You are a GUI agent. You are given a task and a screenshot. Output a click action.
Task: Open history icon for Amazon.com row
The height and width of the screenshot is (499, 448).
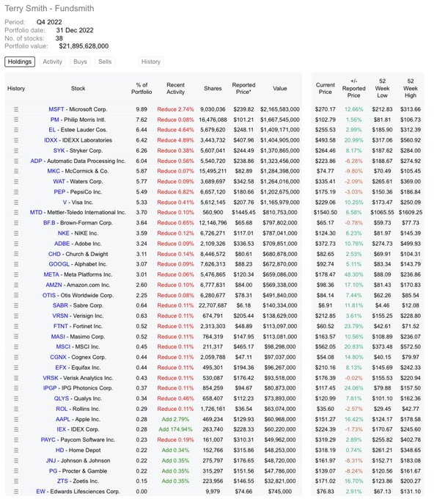click(16, 285)
